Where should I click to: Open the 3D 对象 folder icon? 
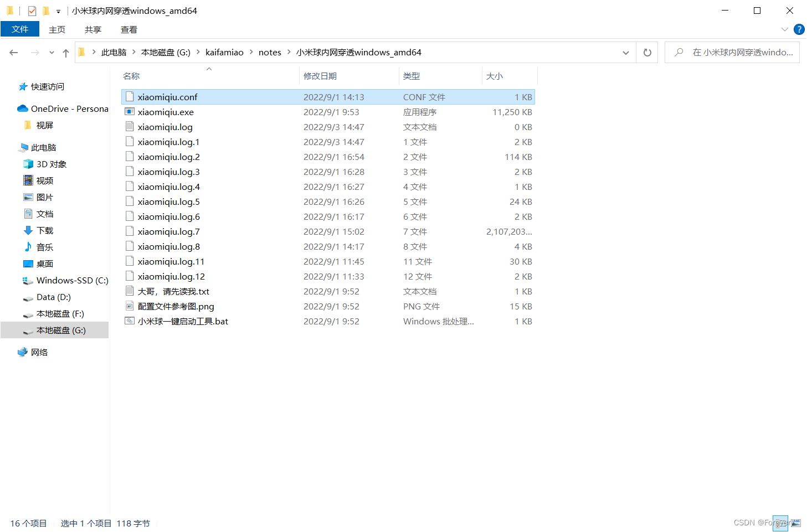coord(28,164)
